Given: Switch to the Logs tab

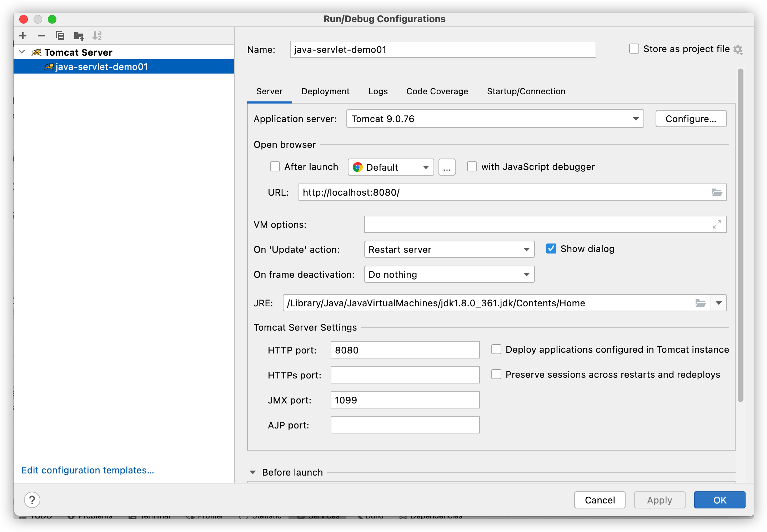Looking at the screenshot, I should coord(378,91).
